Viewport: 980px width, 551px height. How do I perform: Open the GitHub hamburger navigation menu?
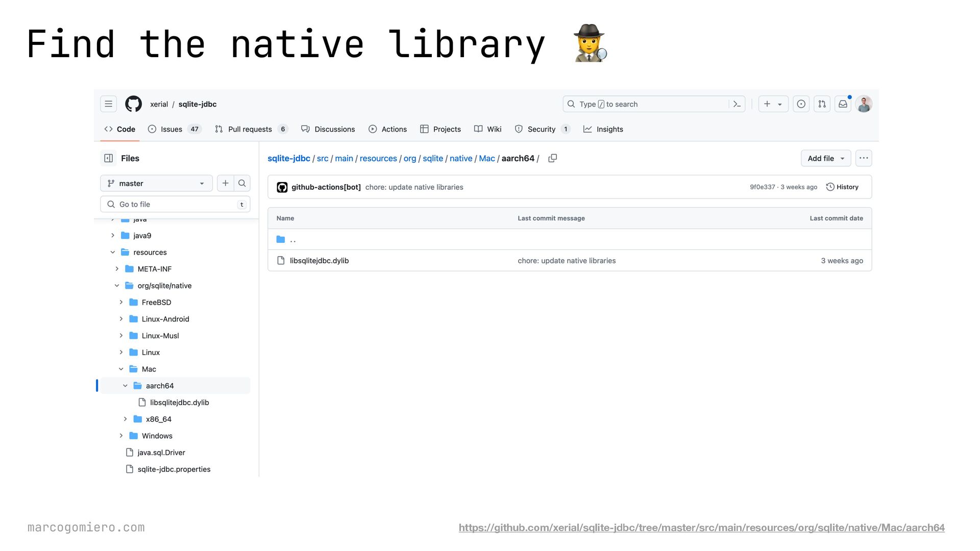pos(108,104)
